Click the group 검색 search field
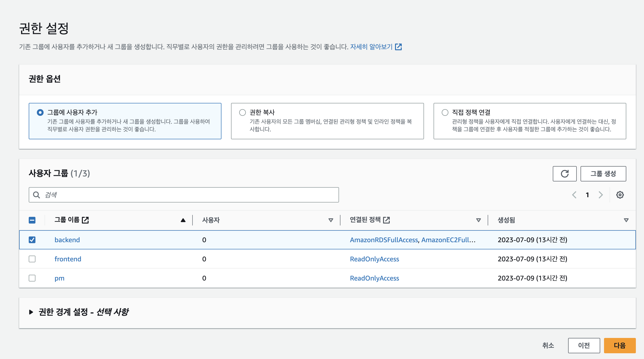The height and width of the screenshot is (359, 644). click(184, 195)
